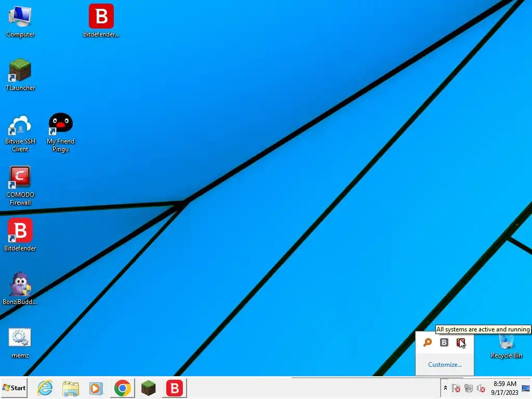Collapse the hidden tray icons arrow
Image resolution: width=532 pixels, height=399 pixels.
(445, 388)
